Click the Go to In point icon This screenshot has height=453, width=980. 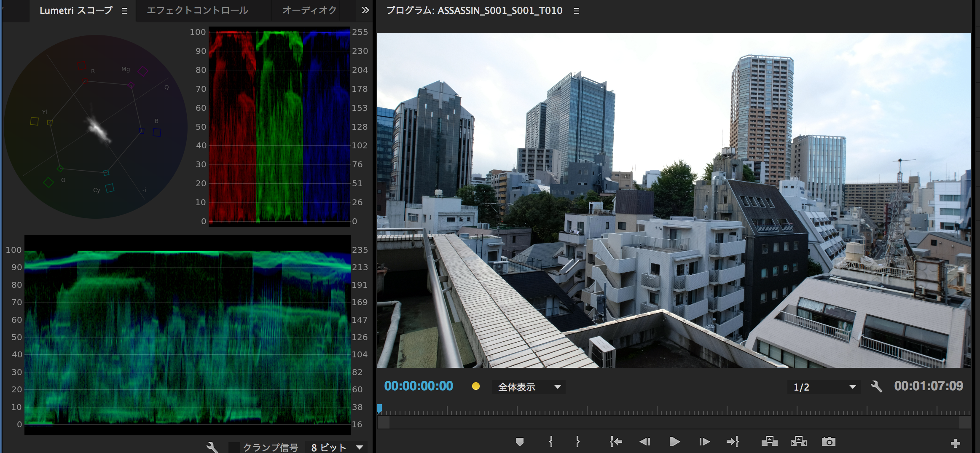(x=616, y=442)
